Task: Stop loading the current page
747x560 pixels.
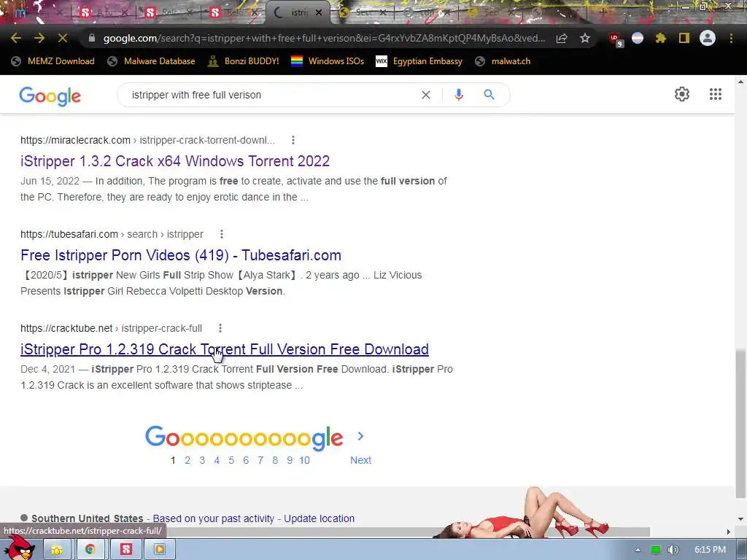Action: pyautogui.click(x=63, y=38)
